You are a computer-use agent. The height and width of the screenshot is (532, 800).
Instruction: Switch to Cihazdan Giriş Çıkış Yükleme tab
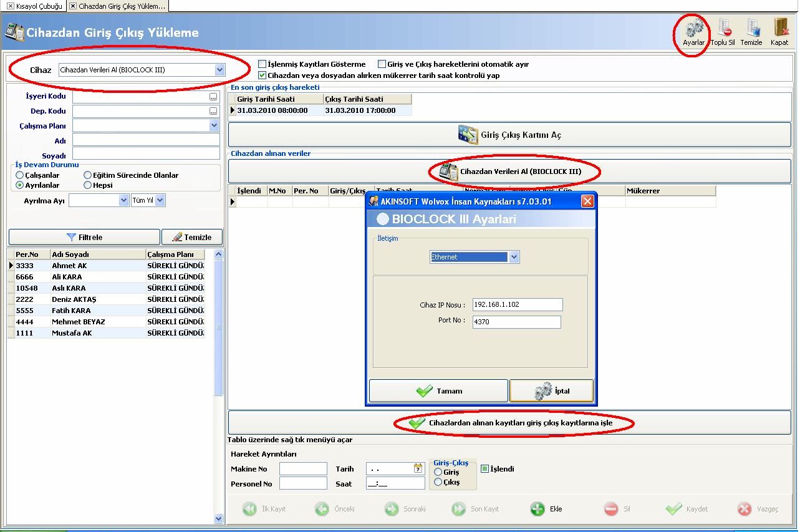click(117, 6)
